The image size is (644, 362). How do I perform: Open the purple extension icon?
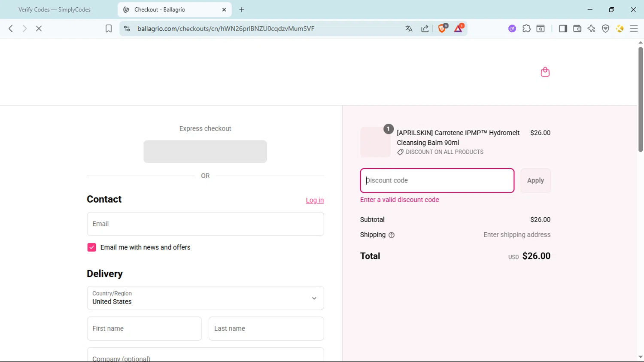512,28
